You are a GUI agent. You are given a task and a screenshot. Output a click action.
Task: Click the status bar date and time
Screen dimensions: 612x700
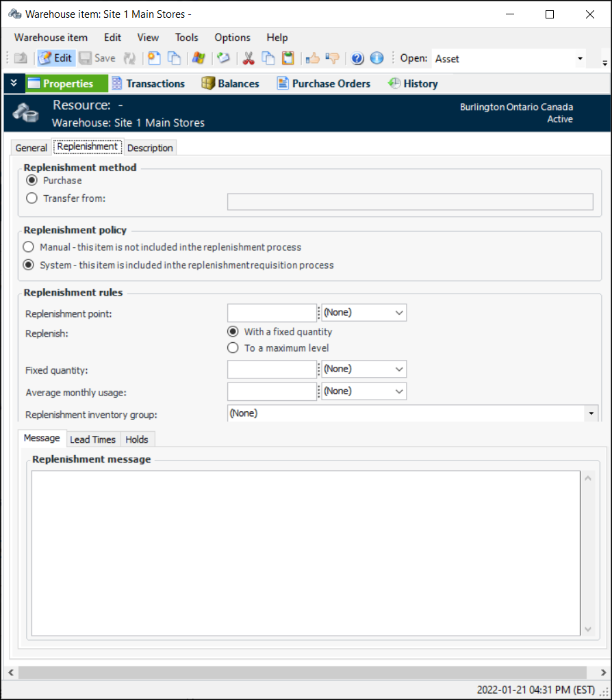(x=535, y=690)
